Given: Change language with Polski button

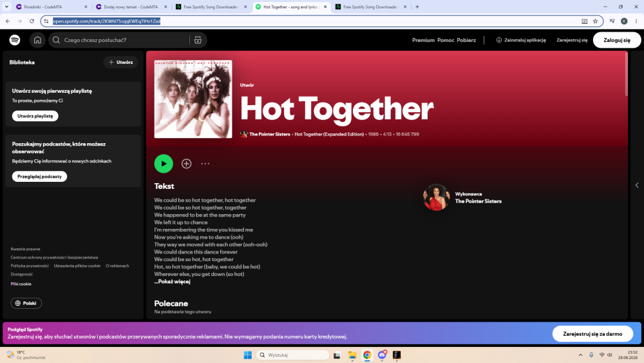Looking at the screenshot, I should (x=26, y=303).
